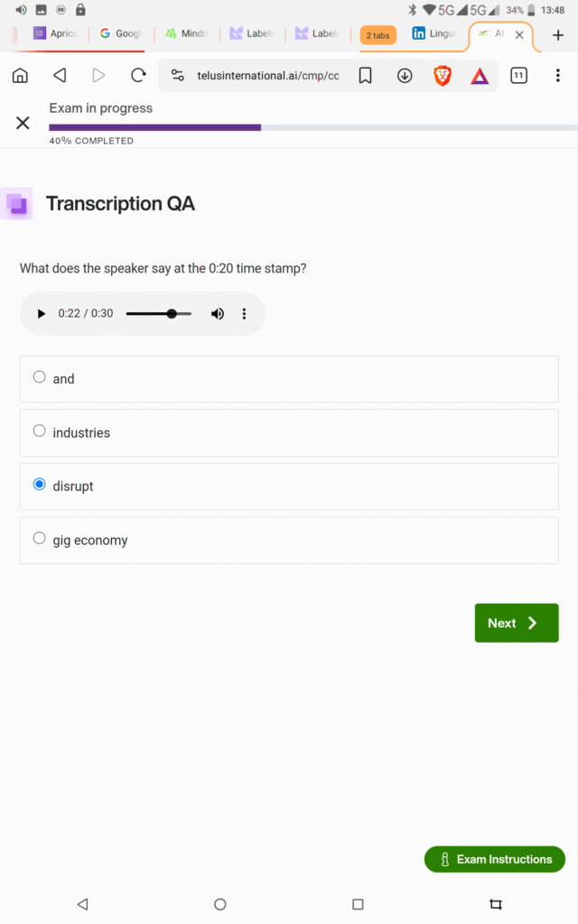
Task: Expand the "2 tabs" tab group
Action: [x=378, y=35]
